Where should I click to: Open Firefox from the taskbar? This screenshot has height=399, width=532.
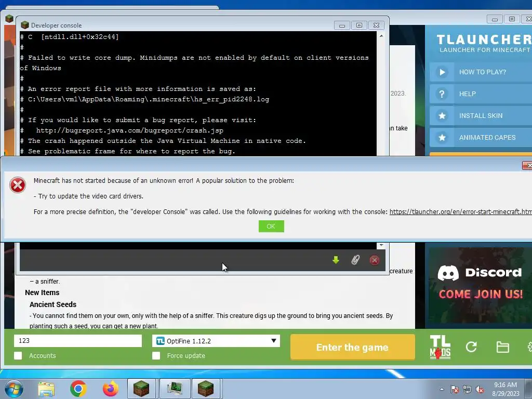click(111, 389)
